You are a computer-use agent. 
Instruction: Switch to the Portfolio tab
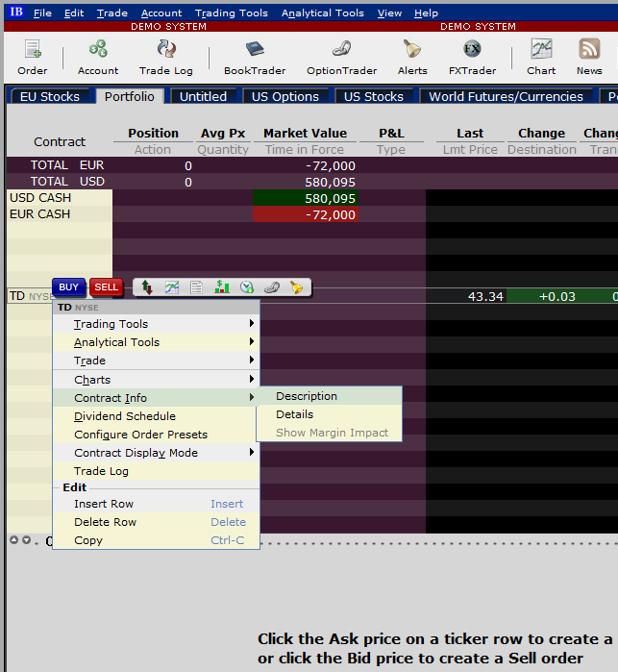(130, 96)
